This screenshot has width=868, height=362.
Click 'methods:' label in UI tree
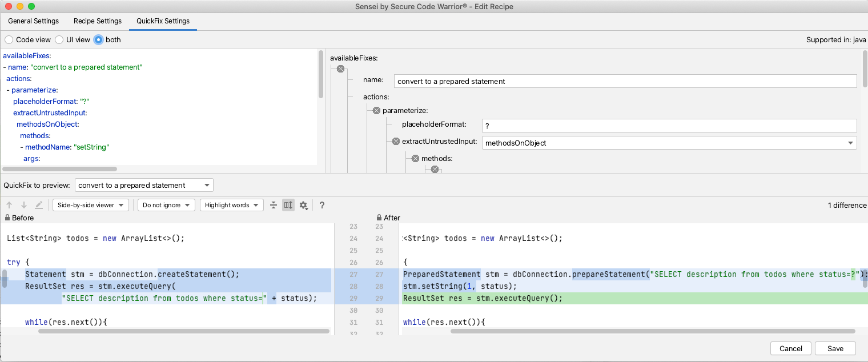pos(437,158)
